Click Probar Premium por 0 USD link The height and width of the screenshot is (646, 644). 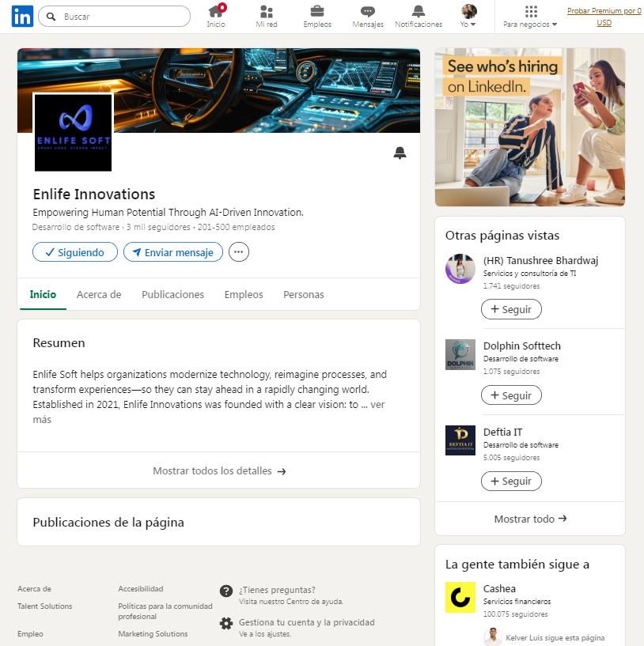pyautogui.click(x=604, y=17)
